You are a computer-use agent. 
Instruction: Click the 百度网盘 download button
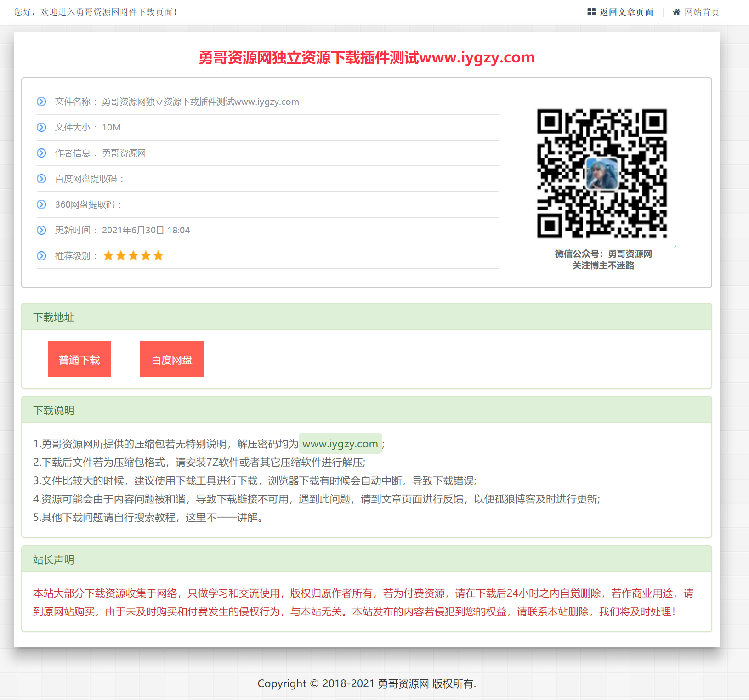pyautogui.click(x=172, y=359)
